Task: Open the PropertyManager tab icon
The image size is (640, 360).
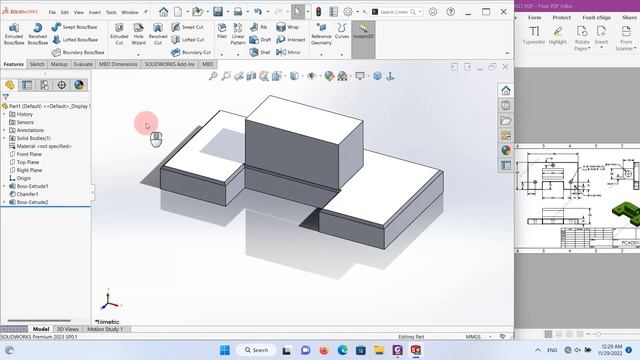Action: (27, 85)
